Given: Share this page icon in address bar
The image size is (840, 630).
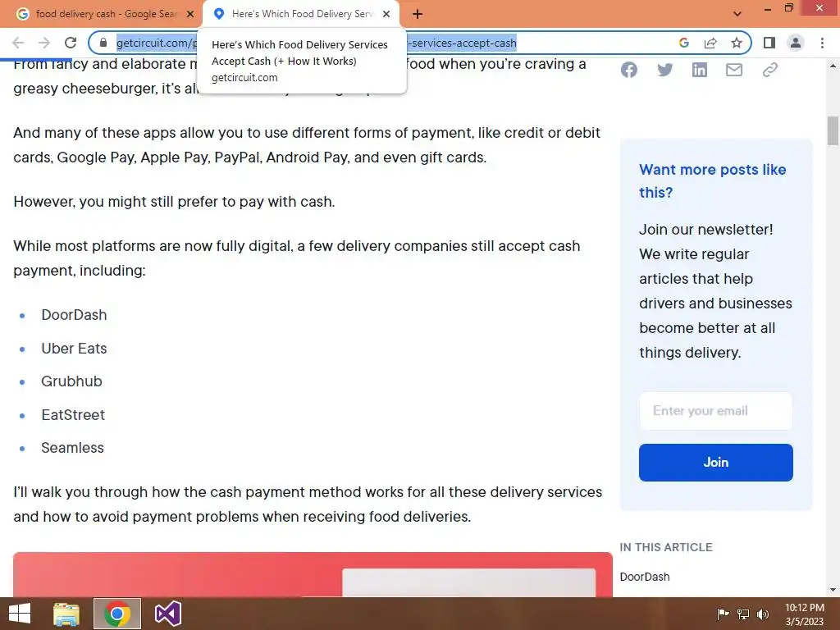Looking at the screenshot, I should point(710,43).
